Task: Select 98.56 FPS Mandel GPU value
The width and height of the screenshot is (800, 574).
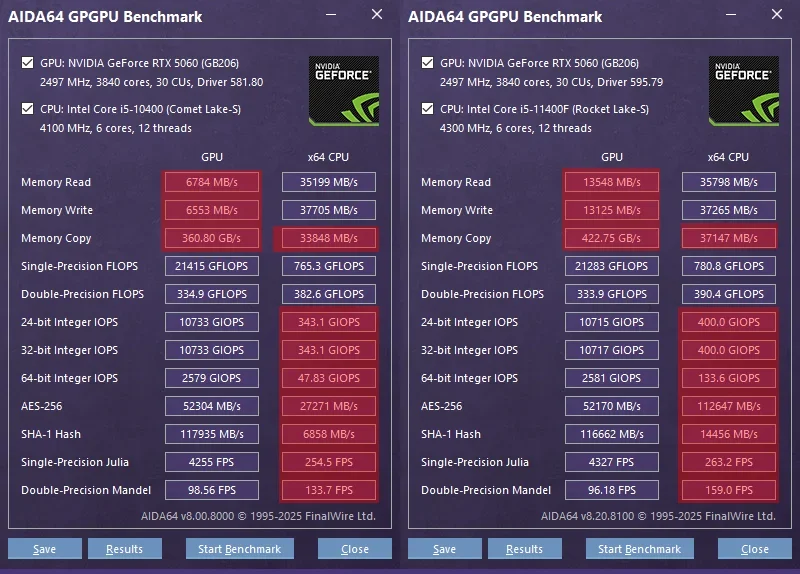Action: pos(212,490)
